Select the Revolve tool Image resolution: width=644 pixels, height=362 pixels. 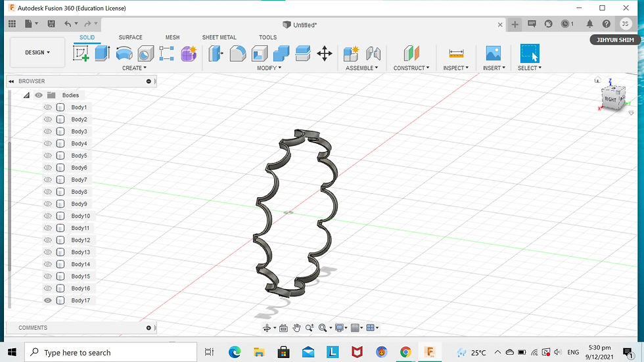click(124, 53)
